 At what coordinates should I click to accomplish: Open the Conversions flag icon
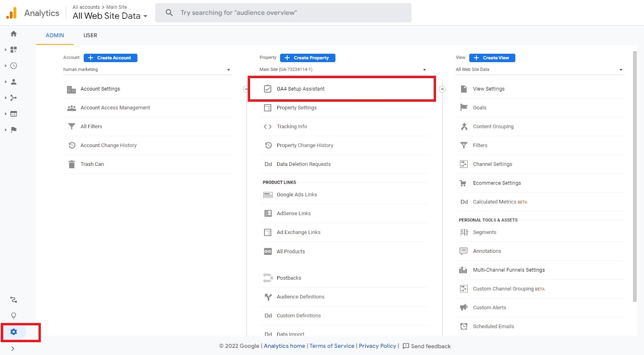point(14,130)
